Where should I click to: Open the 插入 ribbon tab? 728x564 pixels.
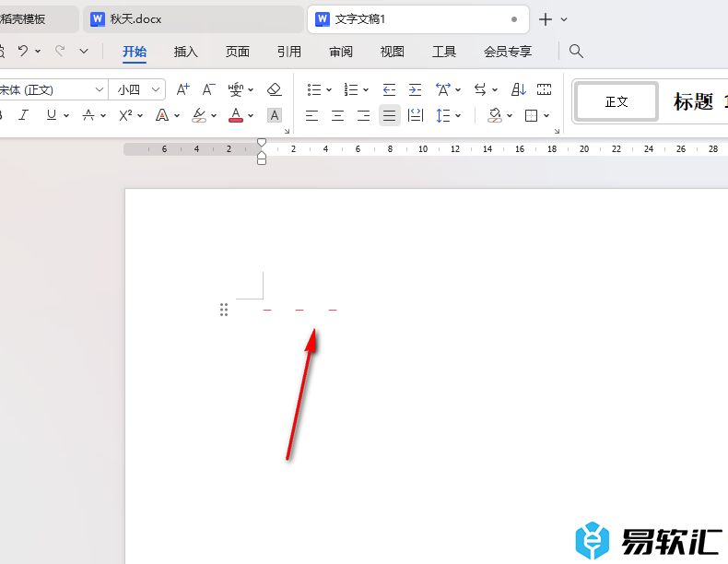pyautogui.click(x=186, y=52)
